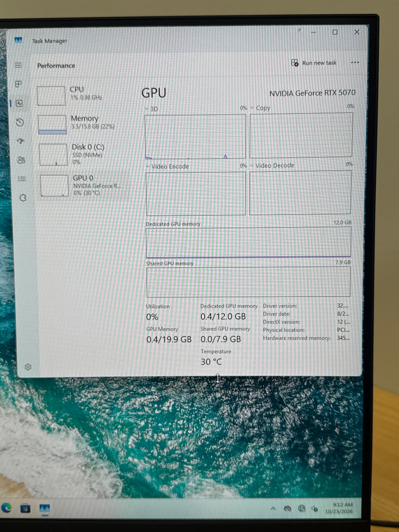This screenshot has height=532, width=399.
Task: Click the "Driver version:" label
Action: tap(280, 306)
